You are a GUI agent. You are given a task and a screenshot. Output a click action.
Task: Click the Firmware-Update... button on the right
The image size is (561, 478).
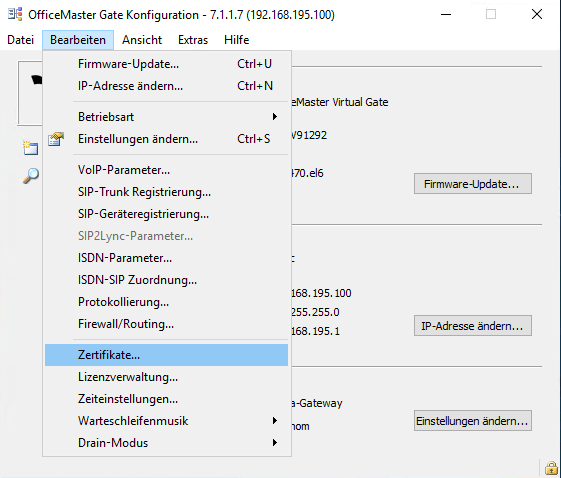pyautogui.click(x=473, y=184)
